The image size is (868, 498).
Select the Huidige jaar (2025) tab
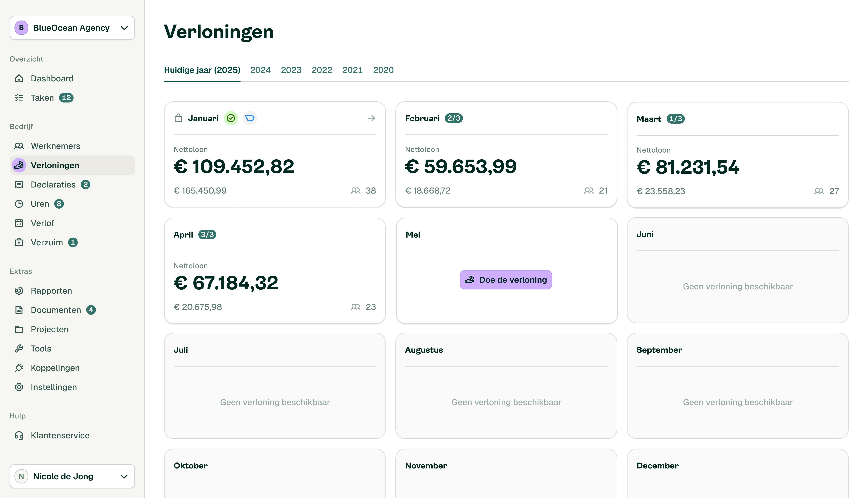(x=202, y=70)
